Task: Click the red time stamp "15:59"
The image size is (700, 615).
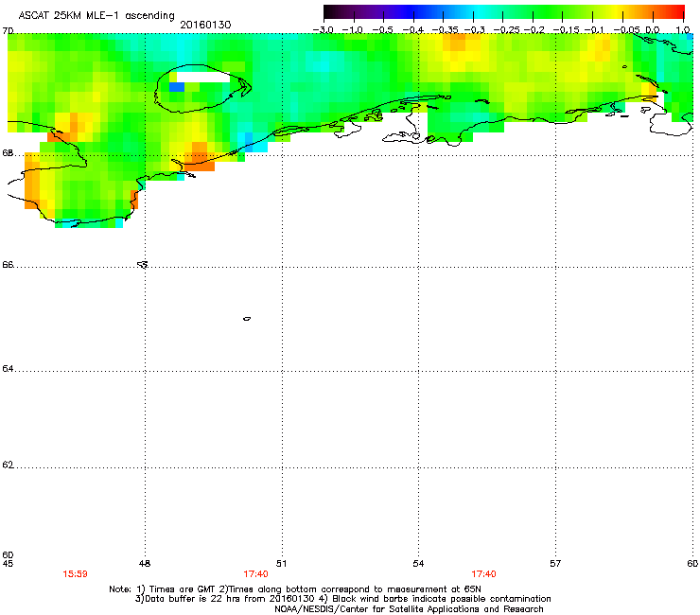Action: pos(75,574)
